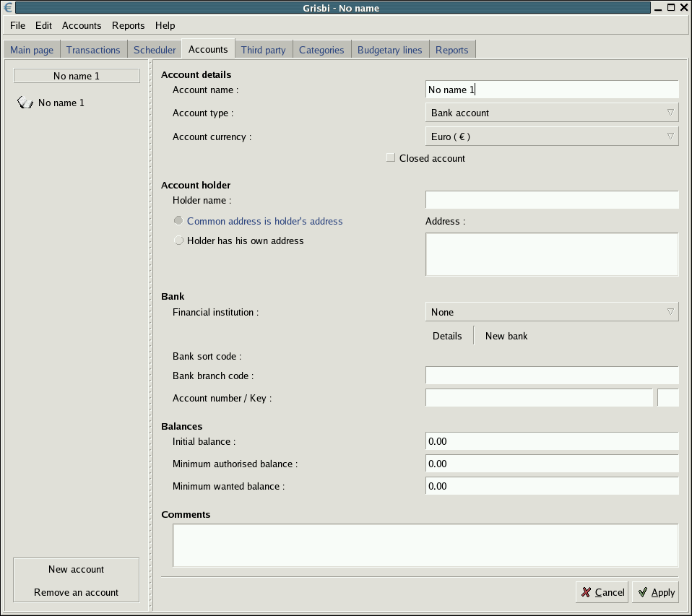Switch to the Transactions tab
The width and height of the screenshot is (692, 616).
[93, 50]
